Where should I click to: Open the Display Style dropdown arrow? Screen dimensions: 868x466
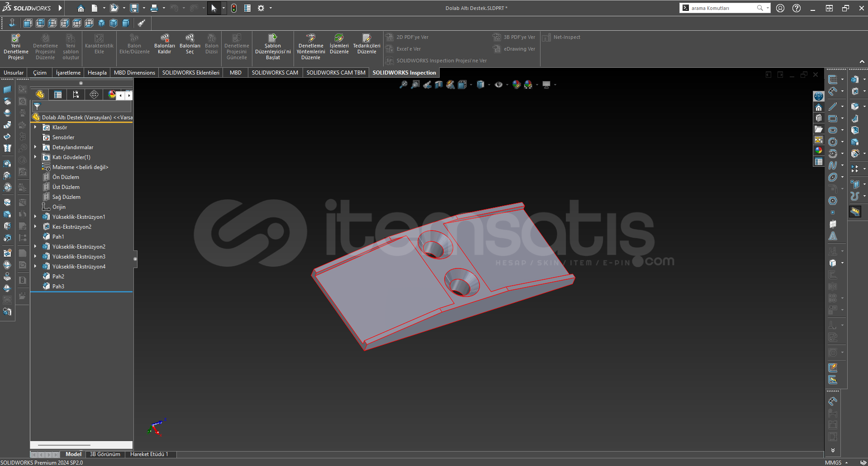pos(489,85)
